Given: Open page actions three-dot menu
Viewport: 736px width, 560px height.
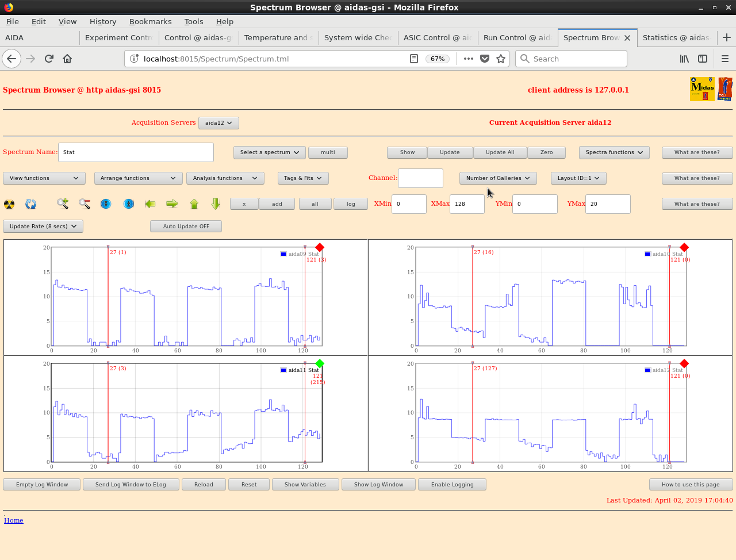Looking at the screenshot, I should tap(468, 59).
